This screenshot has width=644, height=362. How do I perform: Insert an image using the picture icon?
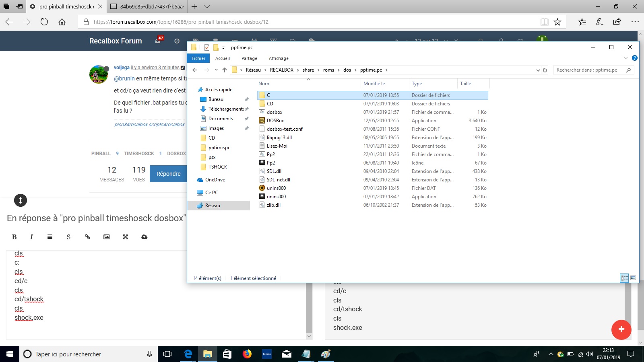(x=106, y=237)
